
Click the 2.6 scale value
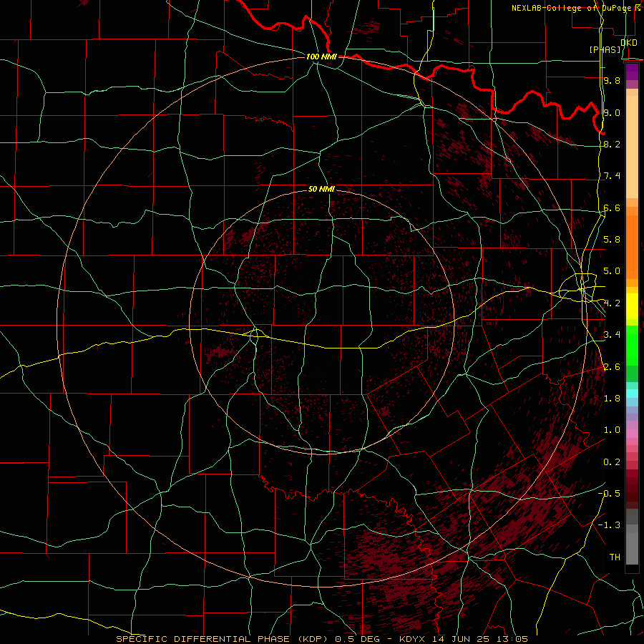612,367
